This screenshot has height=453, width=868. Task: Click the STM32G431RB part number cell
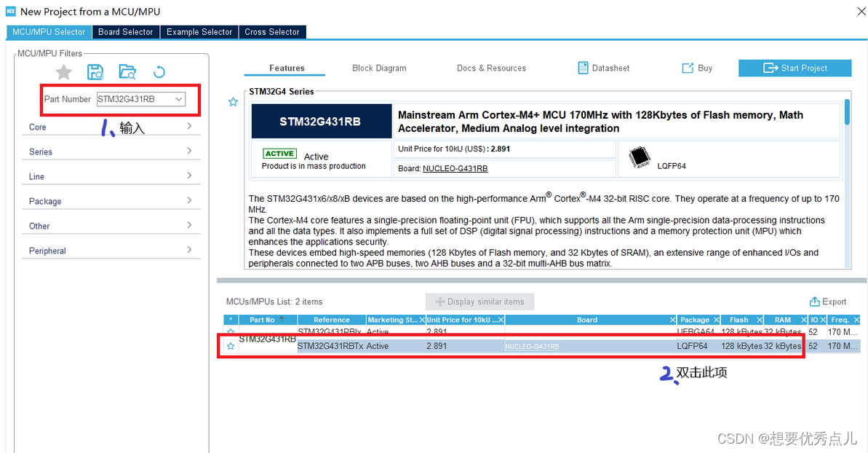click(267, 339)
